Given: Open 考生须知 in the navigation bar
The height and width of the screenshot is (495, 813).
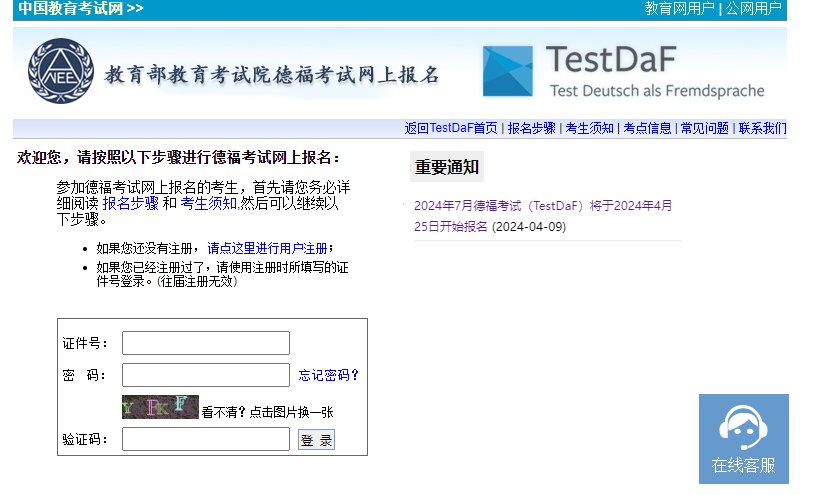Looking at the screenshot, I should click(x=590, y=128).
